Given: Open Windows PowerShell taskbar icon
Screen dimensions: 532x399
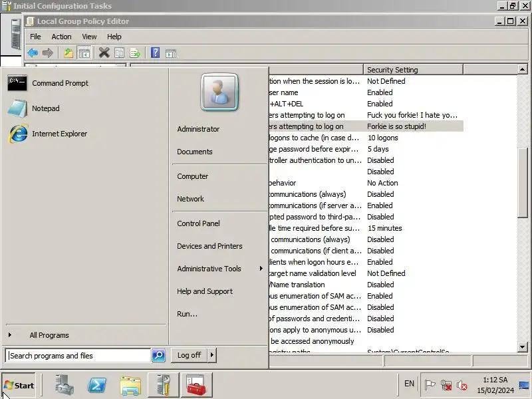Looking at the screenshot, I should (x=97, y=385).
